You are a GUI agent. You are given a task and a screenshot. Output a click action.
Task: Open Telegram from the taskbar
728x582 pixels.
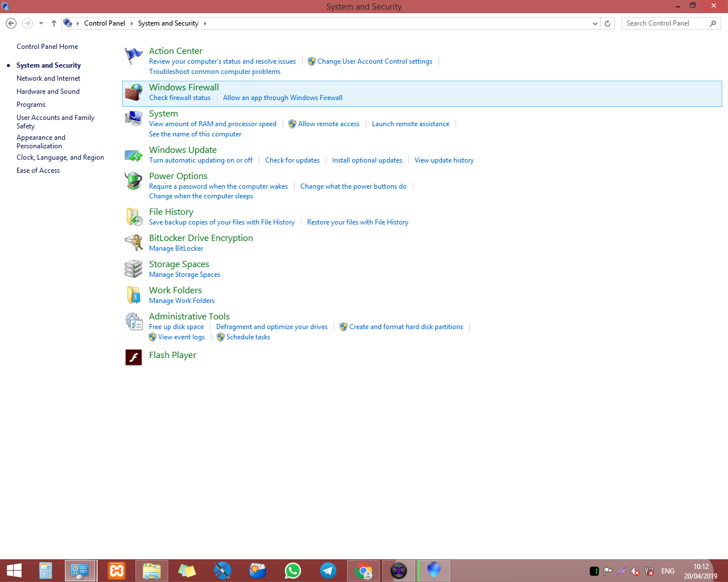328,571
